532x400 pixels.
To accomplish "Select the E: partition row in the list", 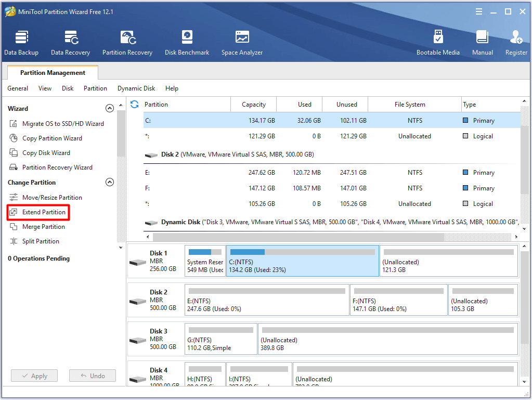I will 332,172.
